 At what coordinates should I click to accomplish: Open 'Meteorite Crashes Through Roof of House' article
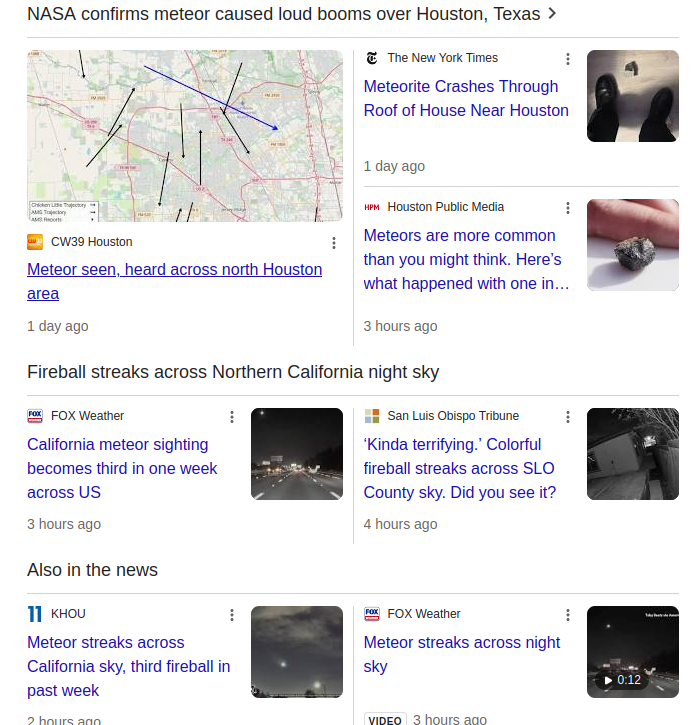(x=466, y=98)
